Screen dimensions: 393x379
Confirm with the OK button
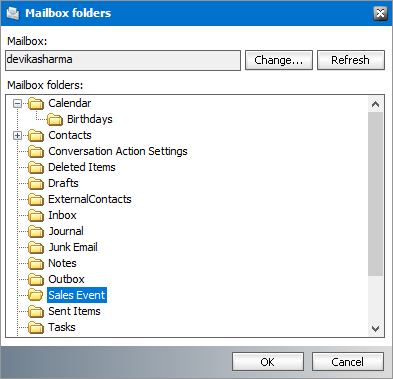coord(268,362)
